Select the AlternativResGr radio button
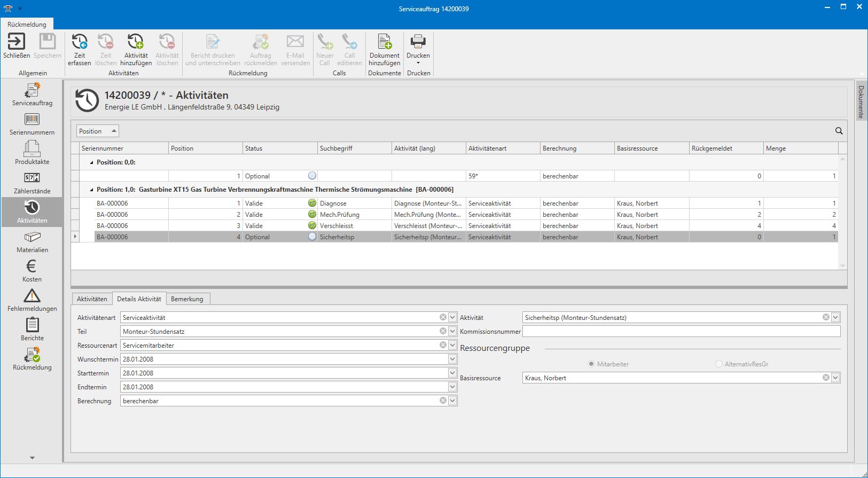 [x=719, y=364]
